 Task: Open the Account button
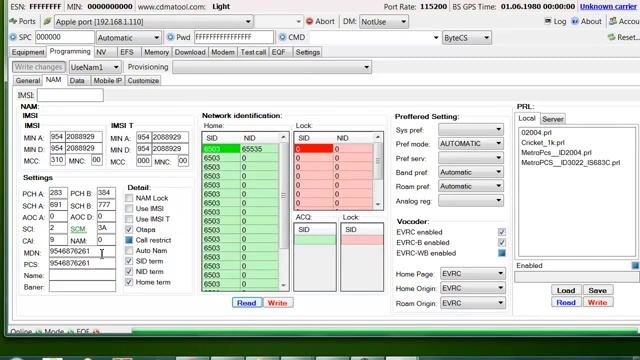click(624, 22)
